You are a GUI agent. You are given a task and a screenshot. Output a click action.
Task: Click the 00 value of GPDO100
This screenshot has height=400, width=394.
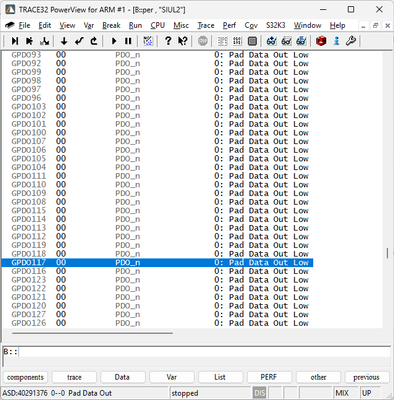click(61, 133)
